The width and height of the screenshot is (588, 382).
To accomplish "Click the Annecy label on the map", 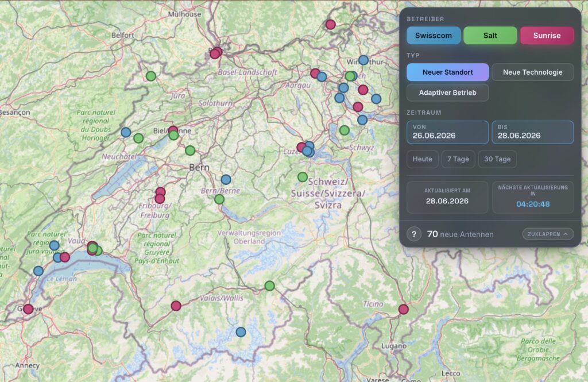I will [x=28, y=365].
